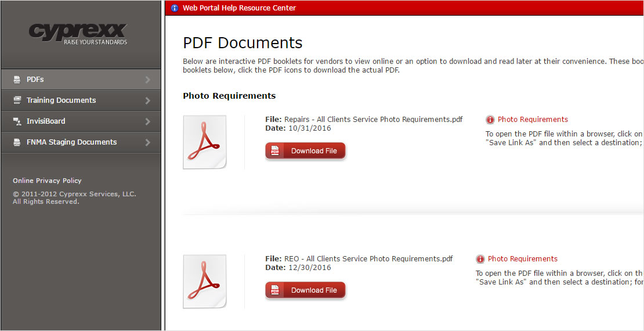
Task: Click the red info icon beside second Photo Requirements
Action: (480, 259)
